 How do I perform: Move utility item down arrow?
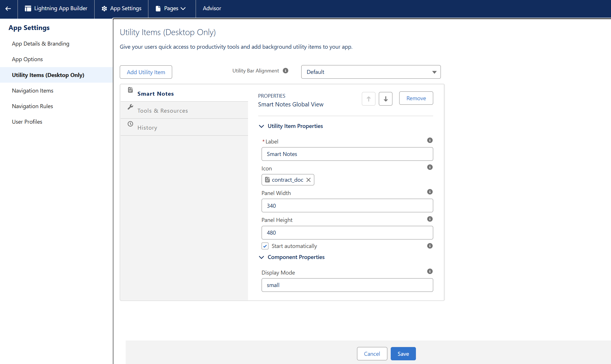click(x=385, y=99)
